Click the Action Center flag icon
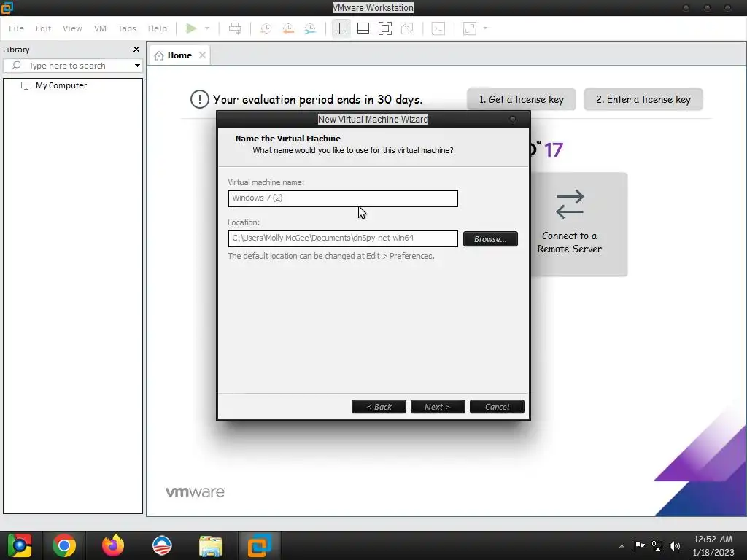Viewport: 747px width, 560px height. point(639,545)
